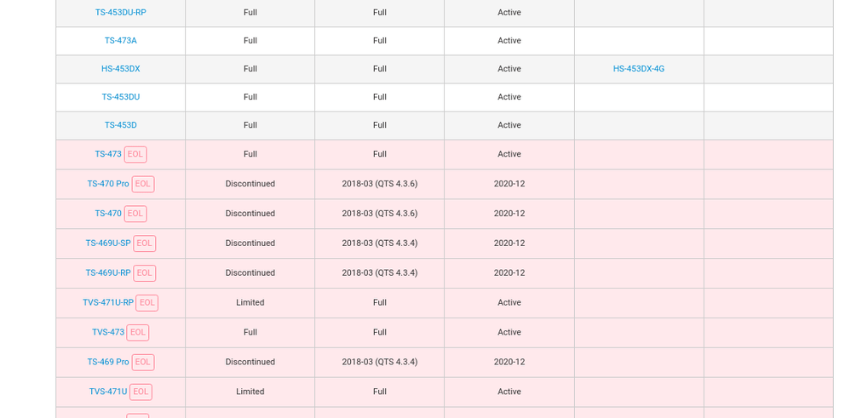Select the TS-453DU model link

tap(120, 97)
